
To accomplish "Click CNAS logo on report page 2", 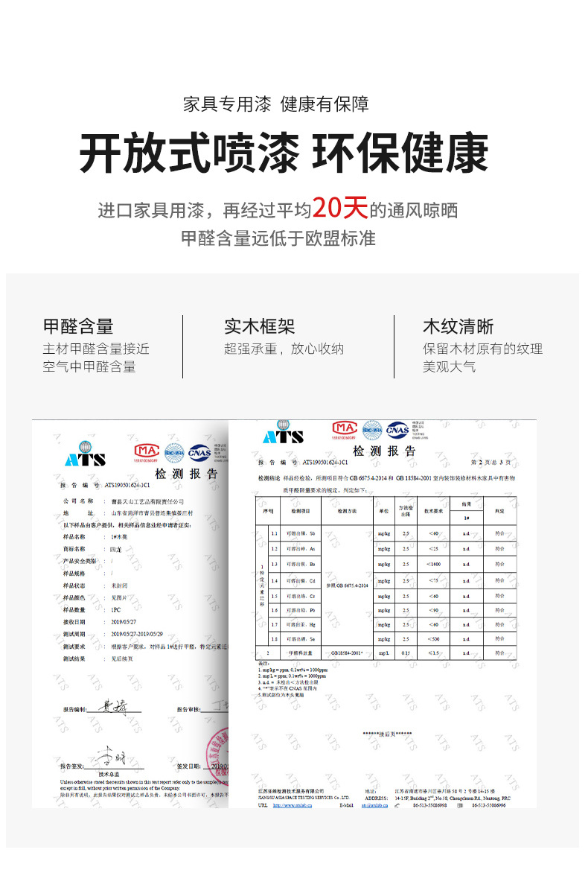I will [397, 430].
